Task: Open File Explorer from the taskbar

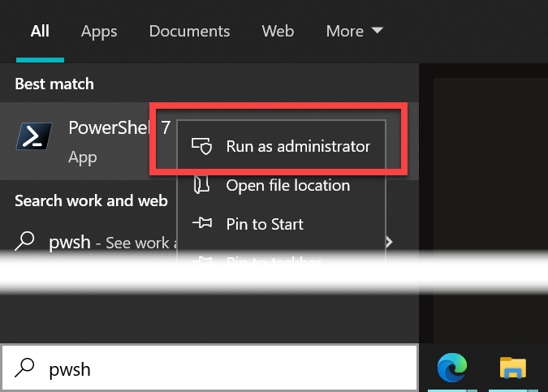Action: pos(513,368)
